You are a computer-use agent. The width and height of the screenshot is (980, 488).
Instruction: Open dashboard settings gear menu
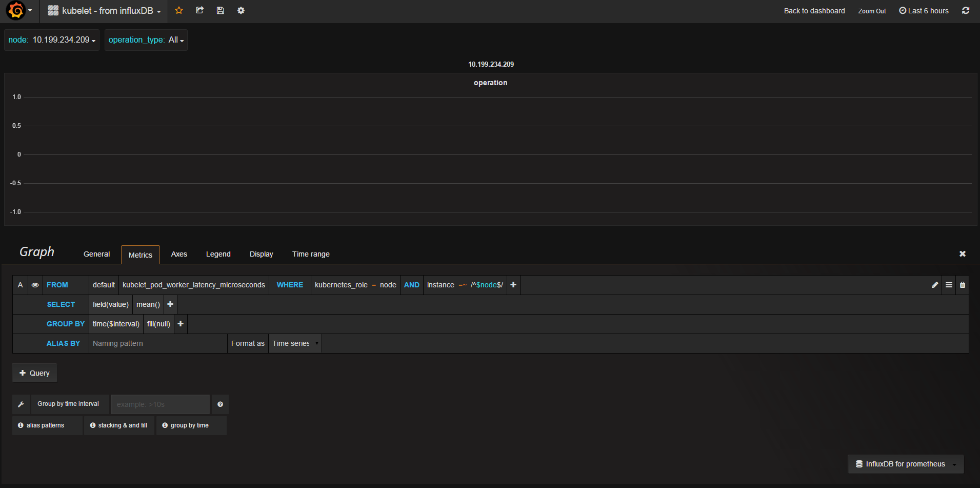point(241,10)
